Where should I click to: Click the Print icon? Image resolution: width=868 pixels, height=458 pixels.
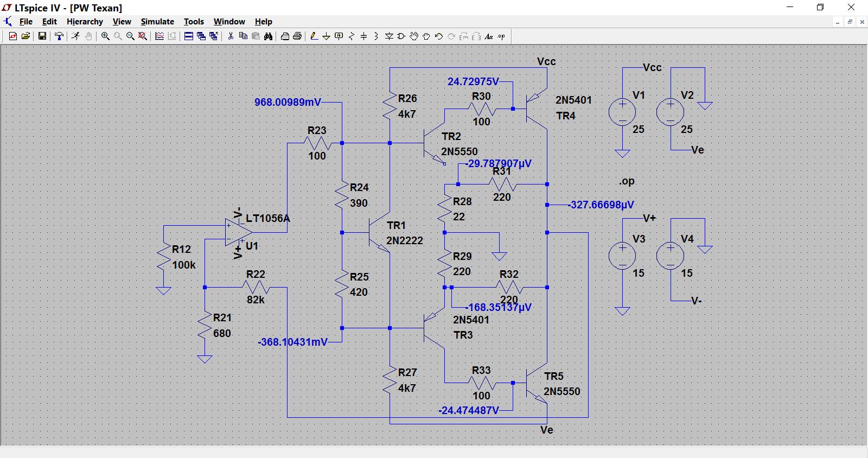pos(297,36)
